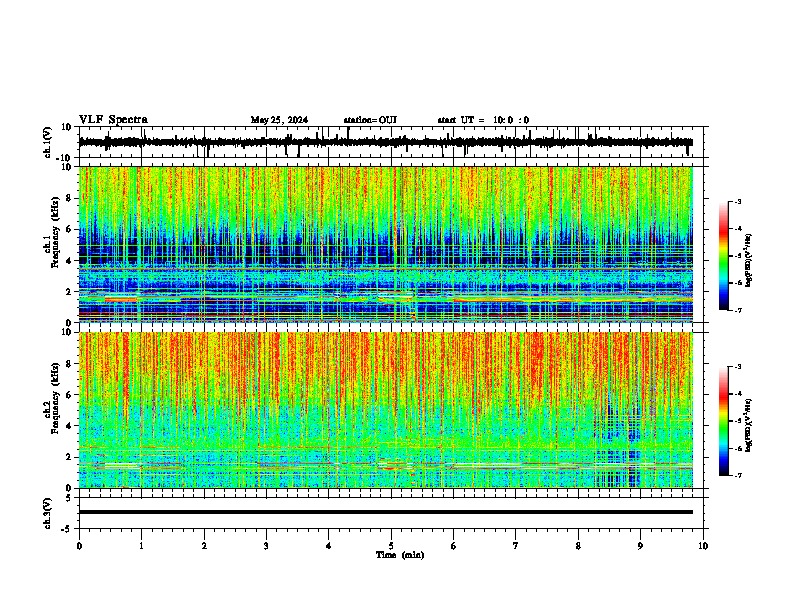Select the "May 25, 2024" date label

(279, 120)
